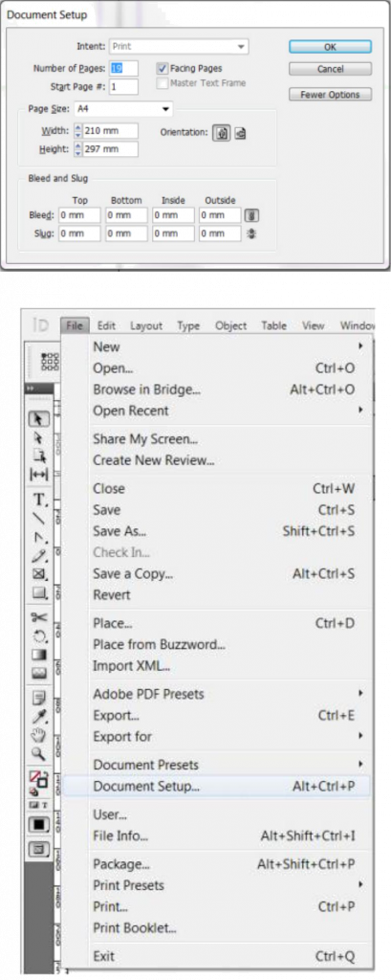Uncheck the Facing Pages checkbox

(x=162, y=68)
